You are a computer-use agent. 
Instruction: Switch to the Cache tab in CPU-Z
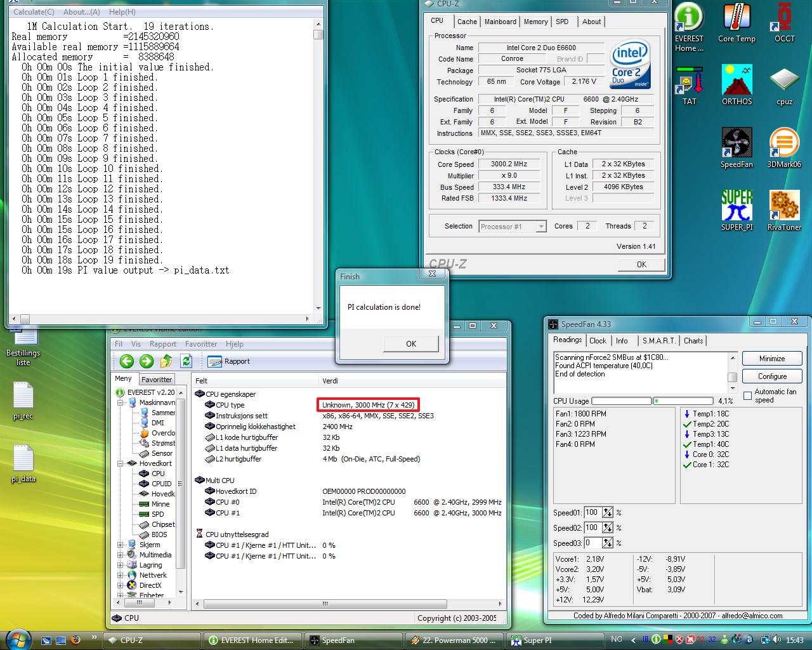467,22
